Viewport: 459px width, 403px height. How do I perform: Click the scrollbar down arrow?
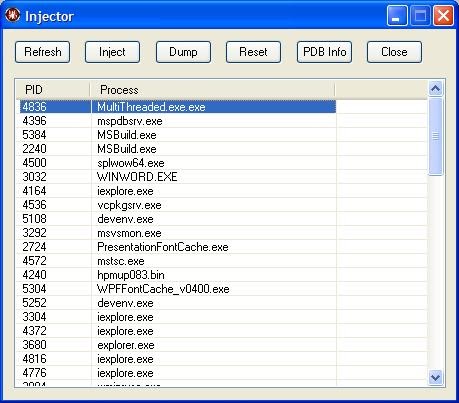(x=436, y=377)
